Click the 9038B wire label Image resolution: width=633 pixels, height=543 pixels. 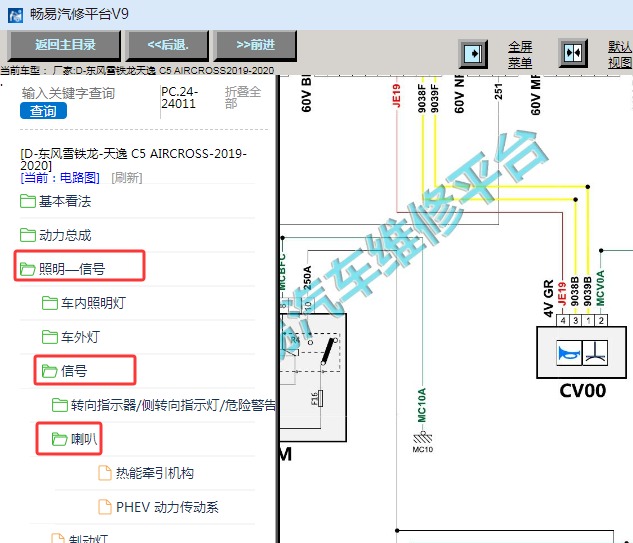point(575,291)
